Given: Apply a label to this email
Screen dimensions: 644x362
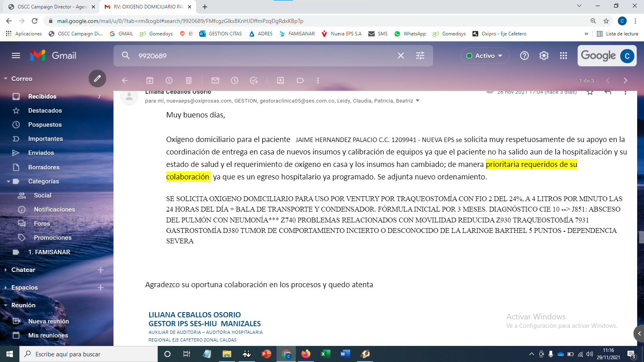Looking at the screenshot, I should (300, 80).
